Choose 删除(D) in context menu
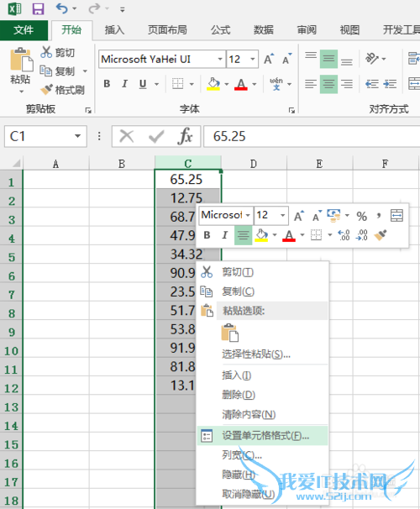This screenshot has width=420, height=509. pos(262,395)
